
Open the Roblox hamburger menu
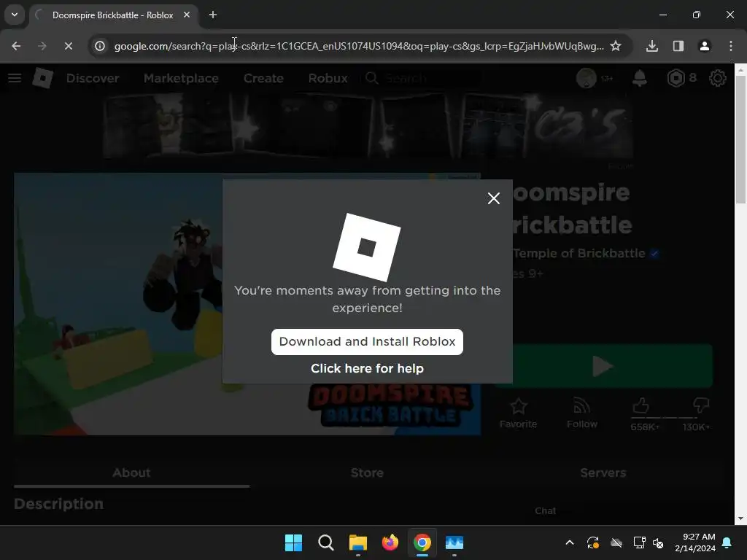point(15,77)
